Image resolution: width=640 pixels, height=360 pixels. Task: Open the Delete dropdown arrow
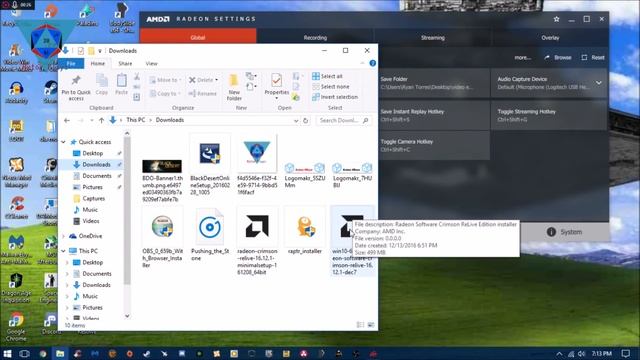point(216,80)
